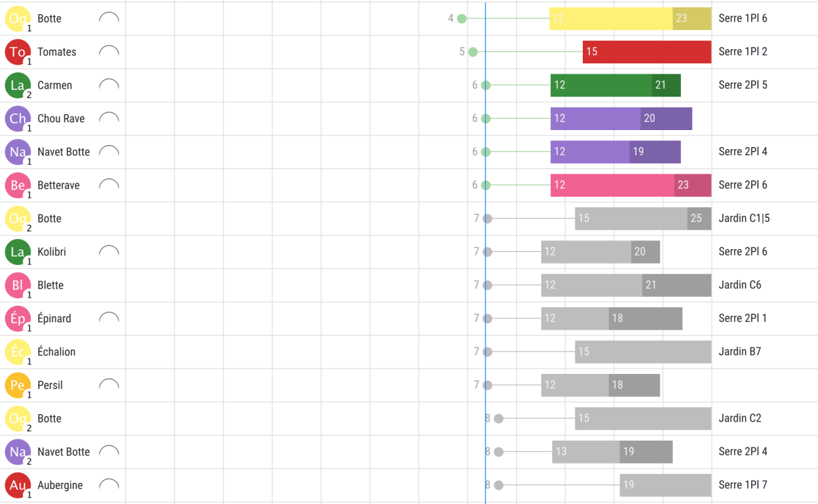The width and height of the screenshot is (818, 504).
Task: Click the dark purple Chou Rave harvest segment
Action: (x=666, y=119)
